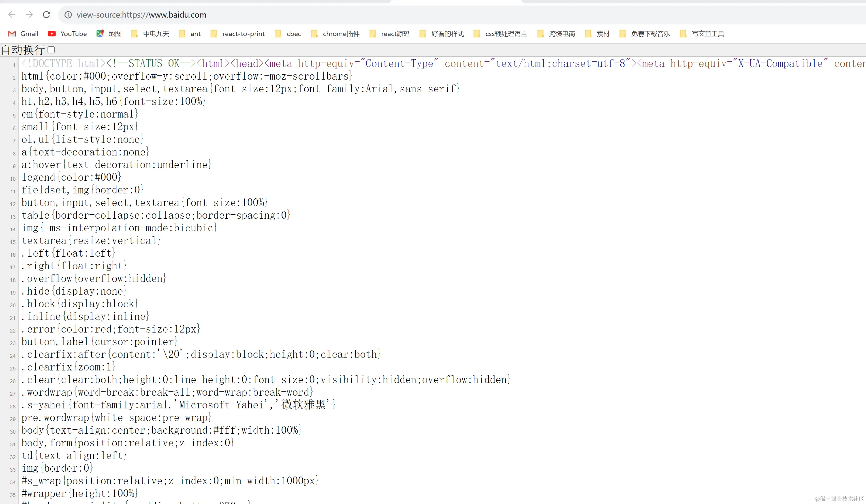The width and height of the screenshot is (866, 504).
Task: Open the 好看的样式 bookmark folder
Action: click(x=442, y=34)
